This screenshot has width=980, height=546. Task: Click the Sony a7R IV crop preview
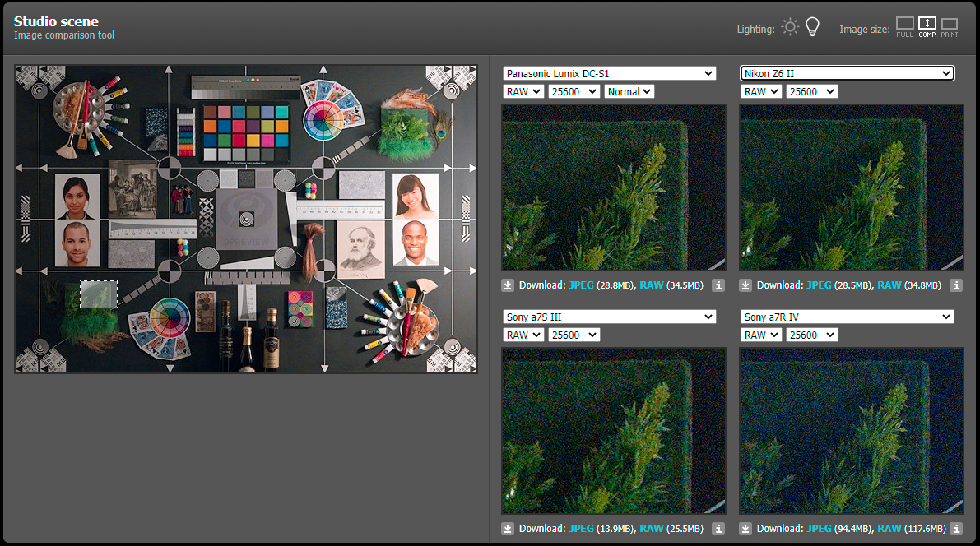point(852,431)
